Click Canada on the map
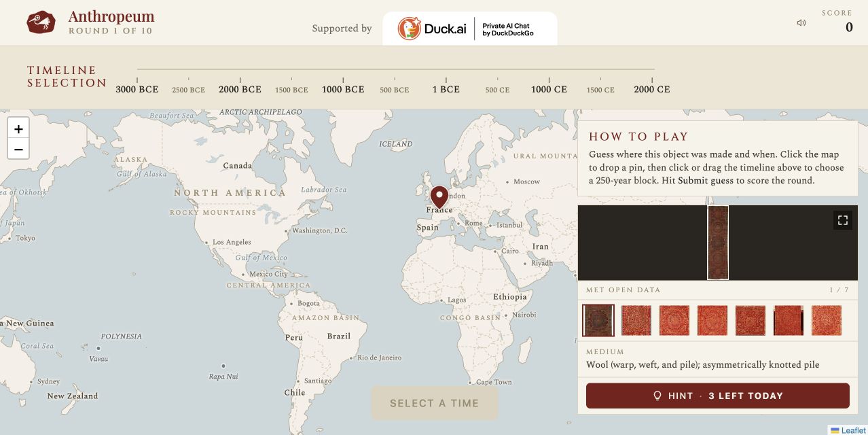 [x=238, y=165]
